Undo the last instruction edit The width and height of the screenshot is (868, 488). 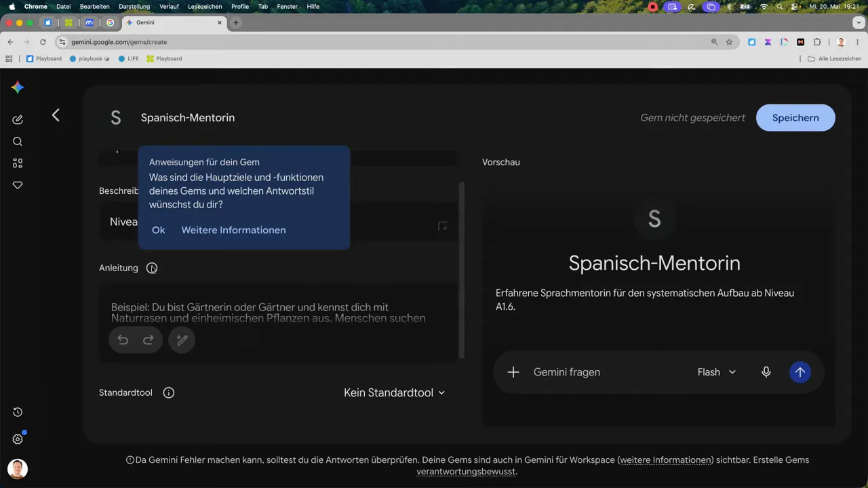click(x=123, y=340)
